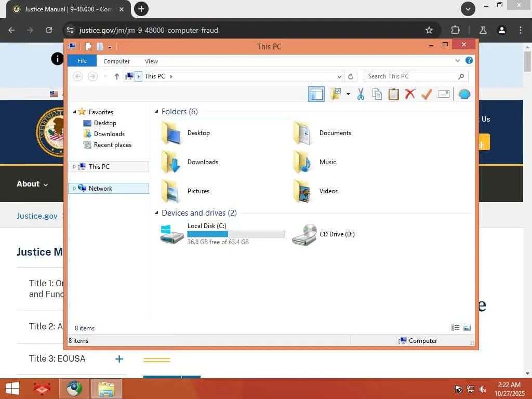The width and height of the screenshot is (532, 399).
Task: Open the Computer ribbon tab
Action: point(116,61)
